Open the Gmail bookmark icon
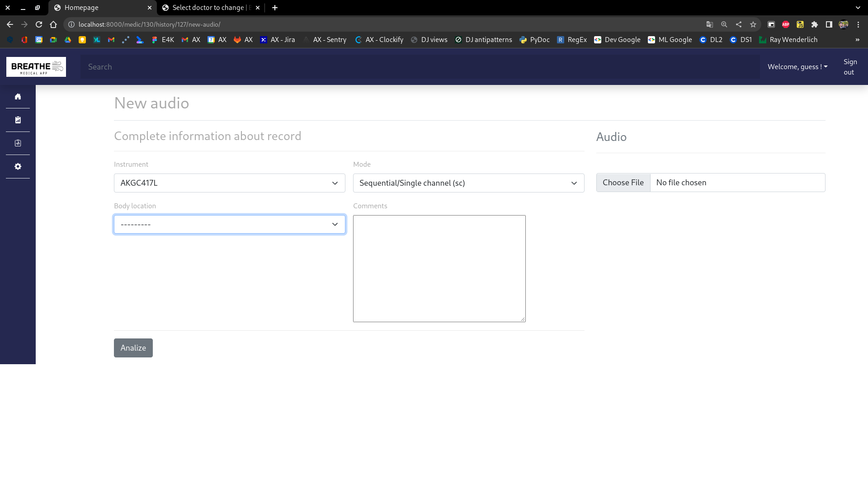 pos(111,40)
